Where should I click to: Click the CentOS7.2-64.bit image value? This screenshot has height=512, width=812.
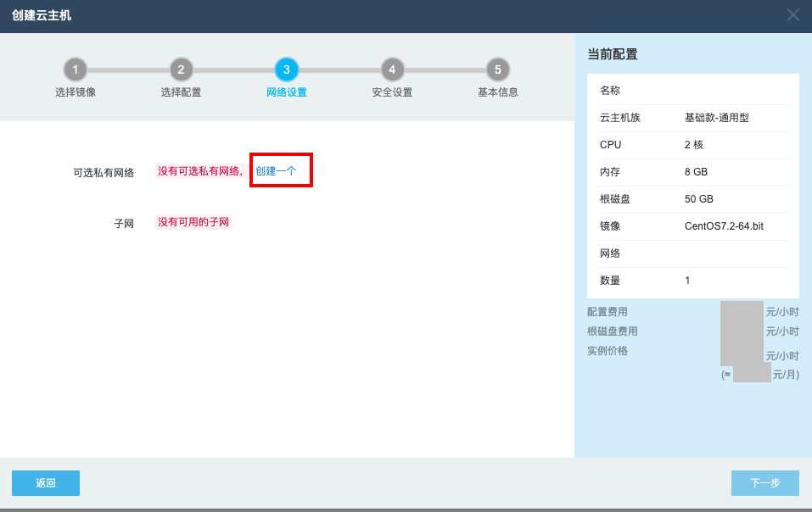click(x=724, y=226)
